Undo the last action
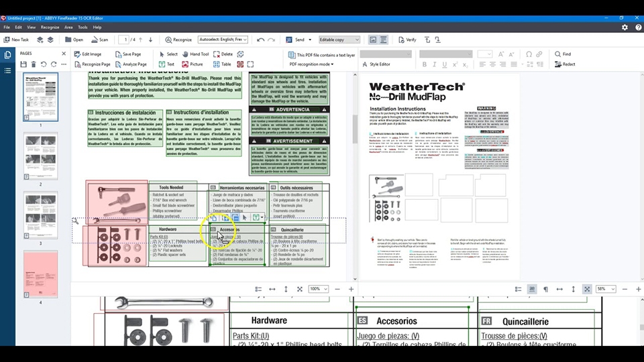Screen dimensions: 644x362 coord(260,40)
